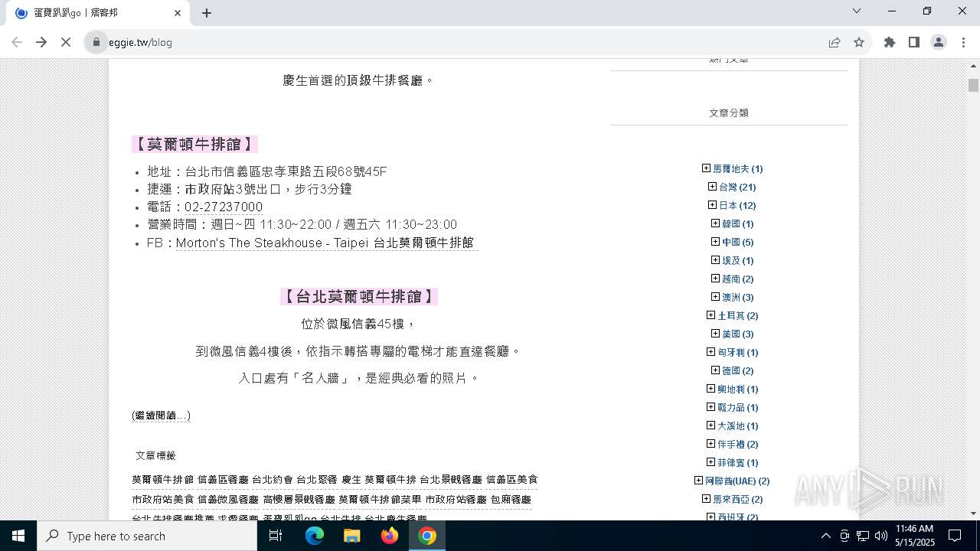Open the 奧地利 (1) category link
This screenshot has height=551, width=980.
pyautogui.click(x=737, y=390)
